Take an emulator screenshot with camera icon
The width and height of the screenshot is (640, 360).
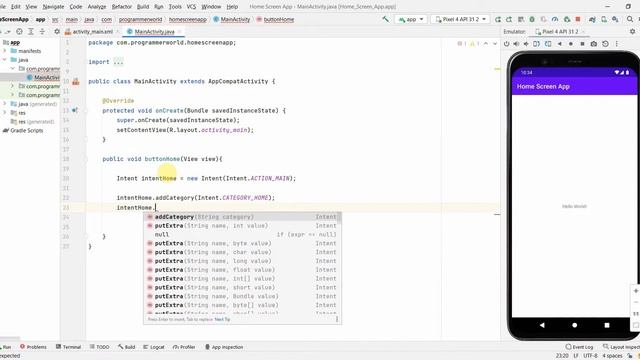[594, 44]
